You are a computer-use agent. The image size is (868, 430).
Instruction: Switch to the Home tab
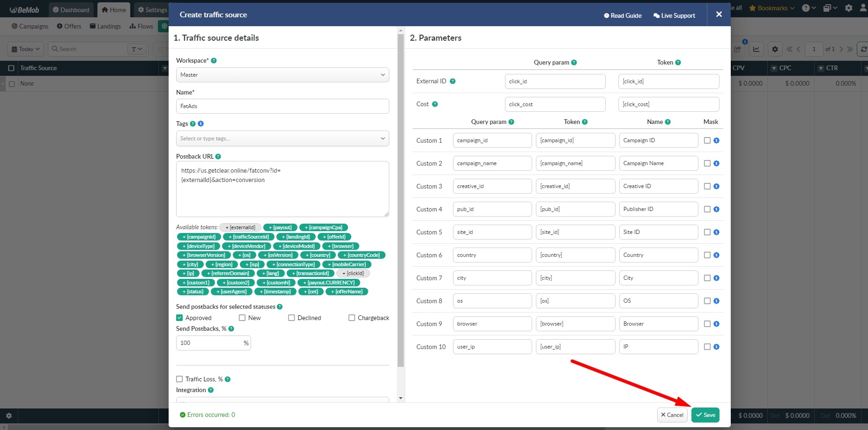click(x=114, y=10)
